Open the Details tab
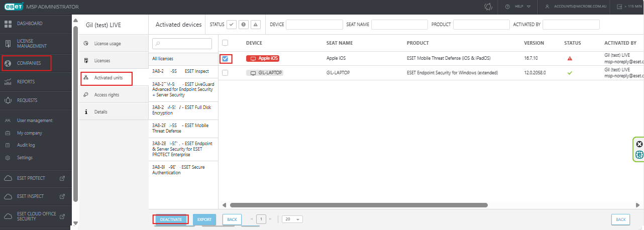Viewport: 644px width, 230px height. [114, 112]
